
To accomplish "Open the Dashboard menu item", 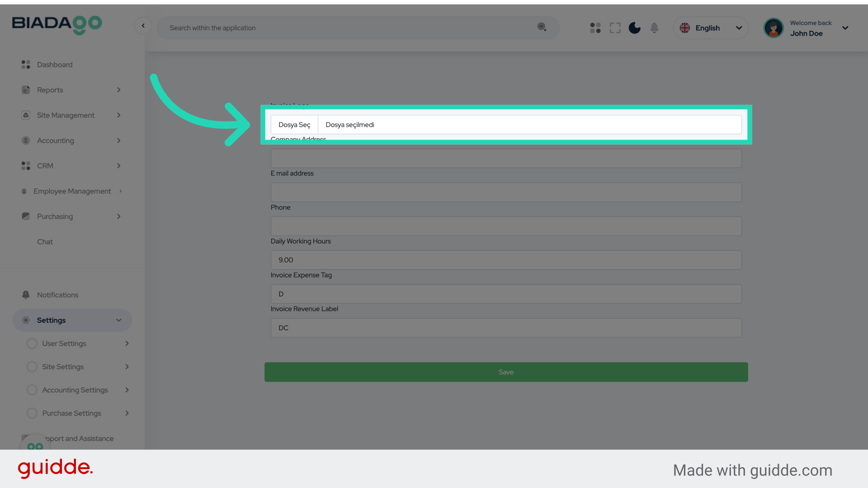I will click(55, 65).
